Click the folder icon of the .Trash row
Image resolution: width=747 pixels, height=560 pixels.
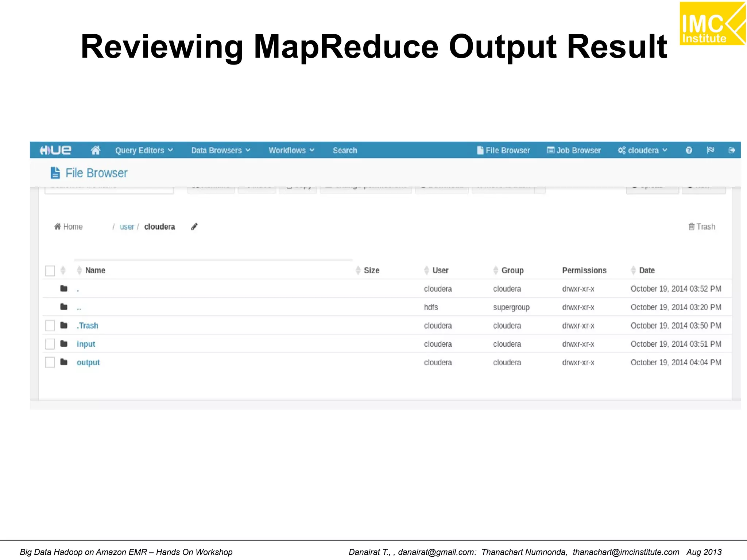tap(64, 325)
